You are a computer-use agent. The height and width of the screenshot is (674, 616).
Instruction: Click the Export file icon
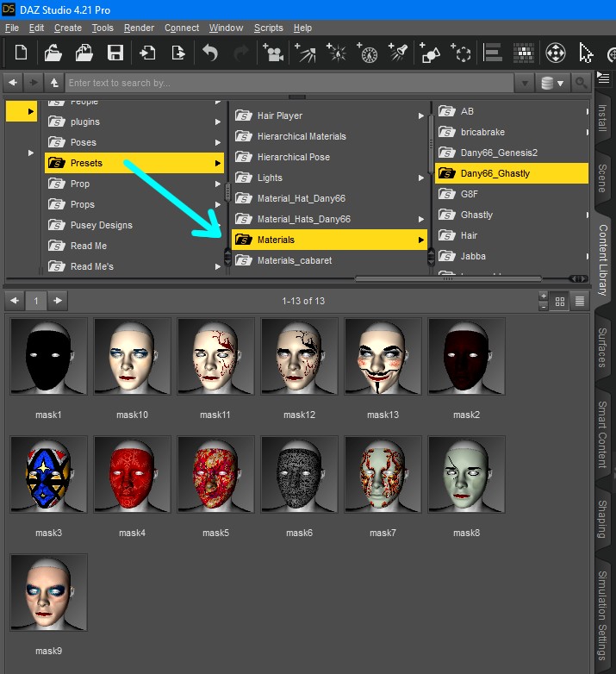pos(177,53)
